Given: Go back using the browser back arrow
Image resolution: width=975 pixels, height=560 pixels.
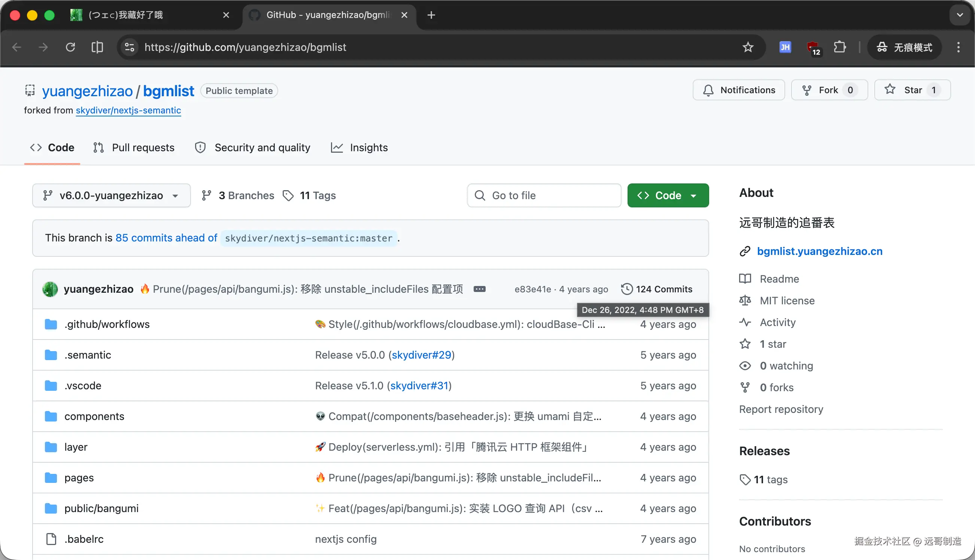Looking at the screenshot, I should 16,47.
